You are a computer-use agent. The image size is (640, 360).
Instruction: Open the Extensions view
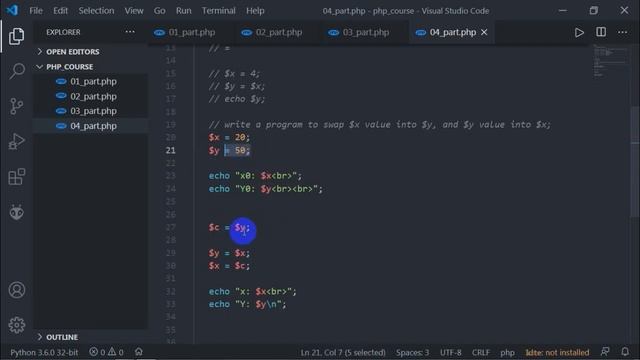coord(17,177)
